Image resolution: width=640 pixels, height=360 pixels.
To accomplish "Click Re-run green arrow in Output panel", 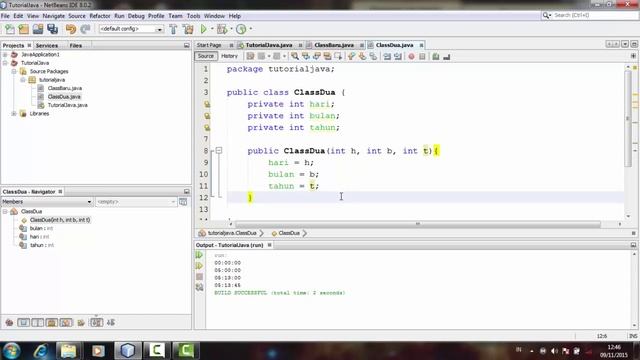I will [x=199, y=255].
